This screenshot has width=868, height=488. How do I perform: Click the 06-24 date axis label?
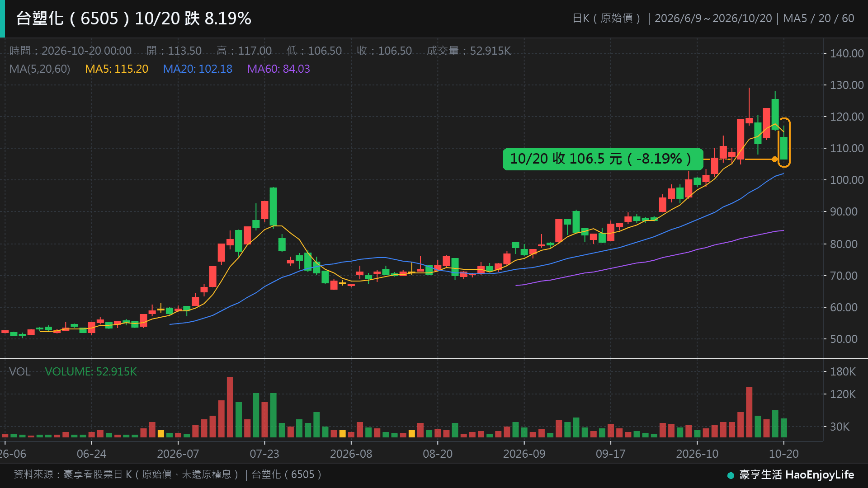point(91,454)
